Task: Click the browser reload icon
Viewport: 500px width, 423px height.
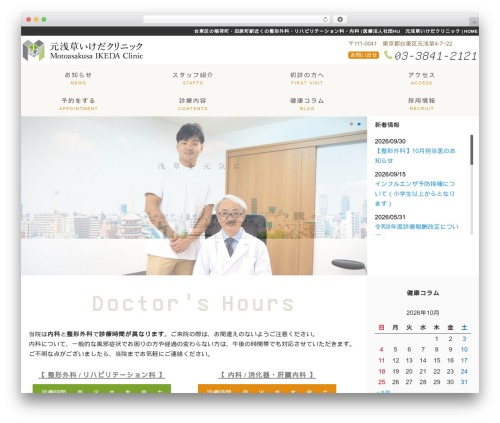Action: click(x=325, y=20)
